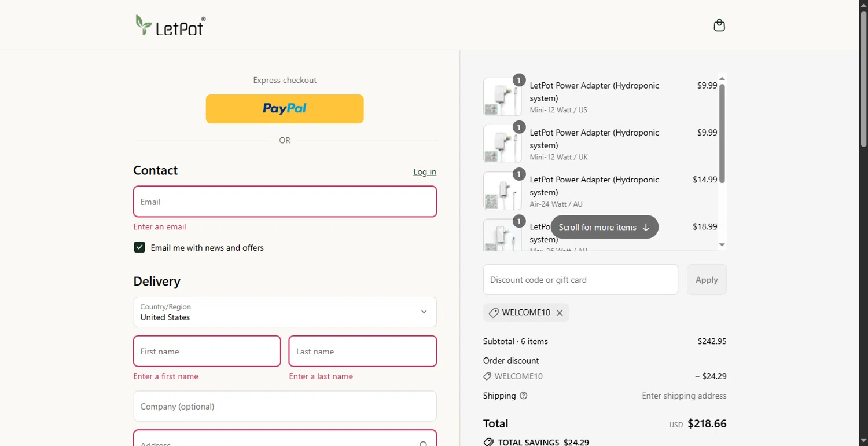Pay with PayPal express checkout

[x=285, y=109]
